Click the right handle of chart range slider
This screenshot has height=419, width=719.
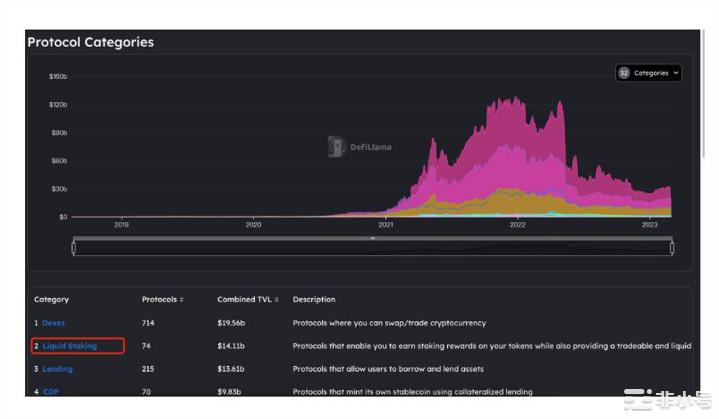point(673,247)
